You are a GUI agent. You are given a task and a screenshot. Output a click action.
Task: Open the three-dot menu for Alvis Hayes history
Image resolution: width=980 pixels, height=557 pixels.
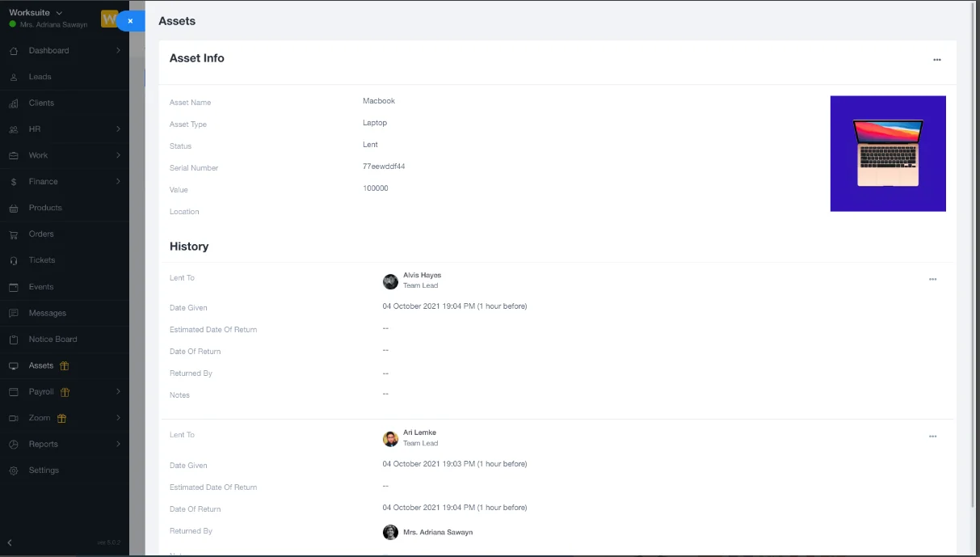click(932, 279)
